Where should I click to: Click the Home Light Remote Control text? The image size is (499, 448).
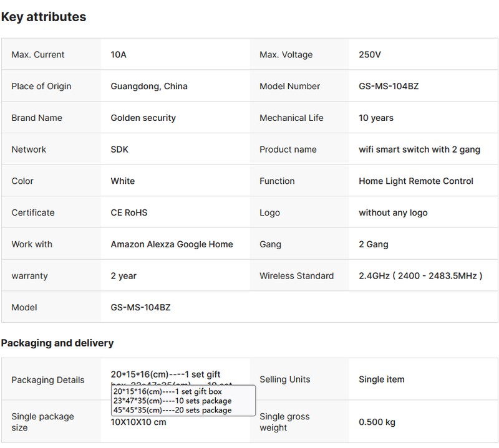416,181
